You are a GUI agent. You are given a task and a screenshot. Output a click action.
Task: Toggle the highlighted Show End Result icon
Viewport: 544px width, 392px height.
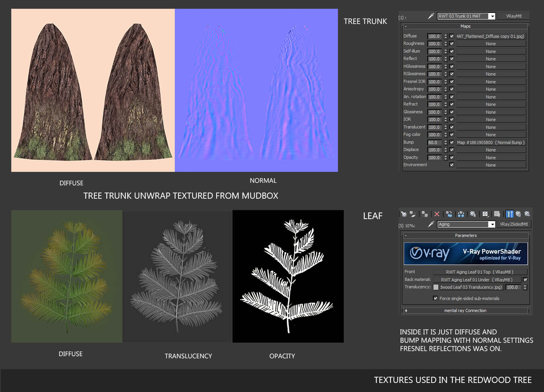[510, 214]
